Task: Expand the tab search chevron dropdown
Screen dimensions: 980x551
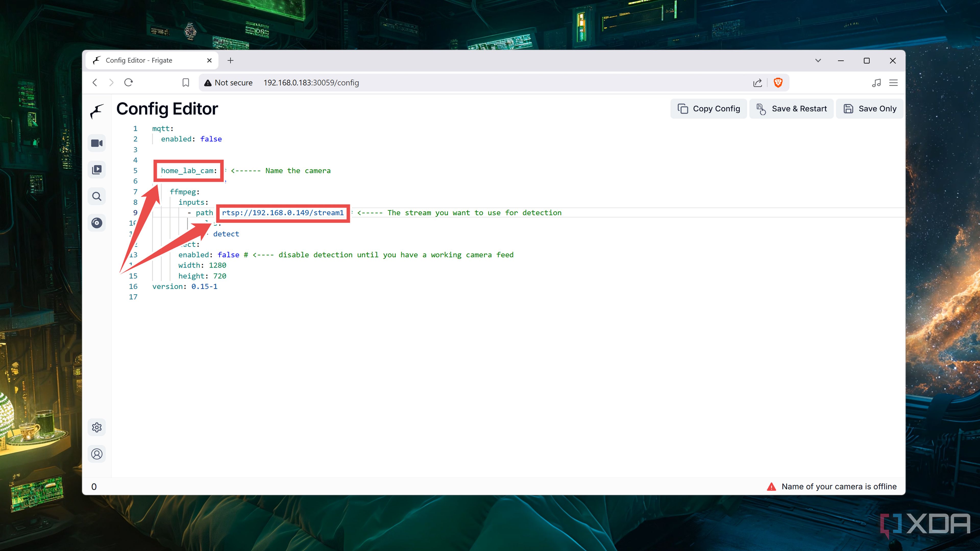Action: click(818, 60)
